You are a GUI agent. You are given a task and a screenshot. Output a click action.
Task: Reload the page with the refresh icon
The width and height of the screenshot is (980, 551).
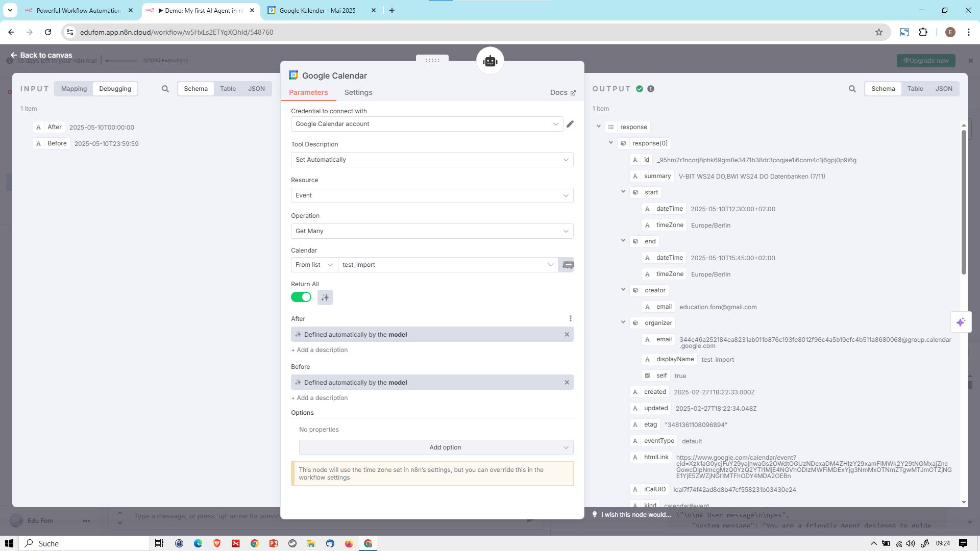[48, 32]
